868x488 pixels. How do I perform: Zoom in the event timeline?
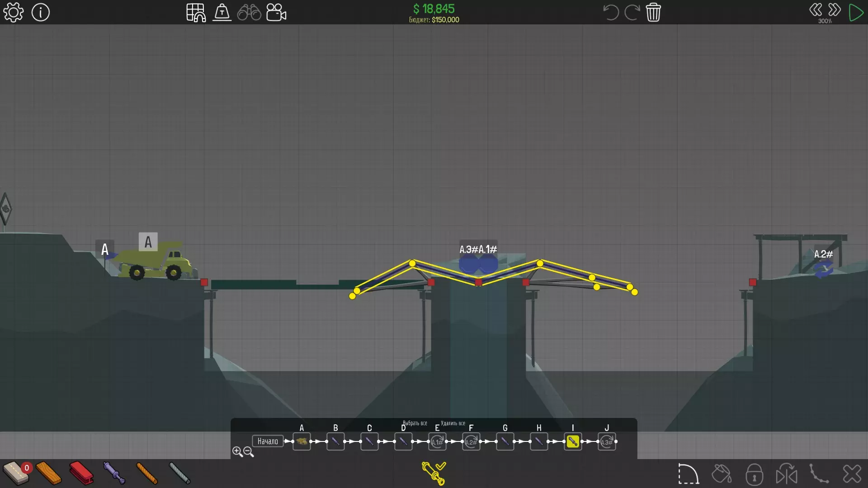[237, 451]
